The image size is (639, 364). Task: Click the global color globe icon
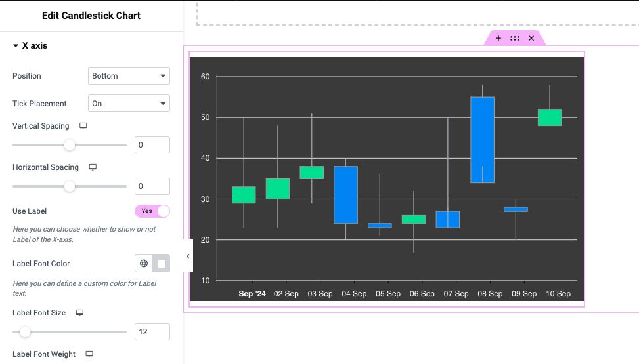point(144,264)
